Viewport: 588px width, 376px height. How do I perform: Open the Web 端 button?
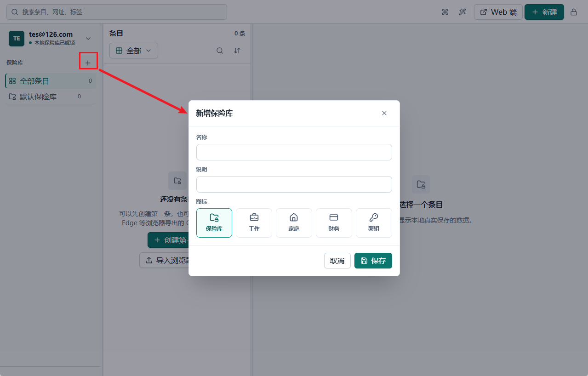tap(498, 12)
